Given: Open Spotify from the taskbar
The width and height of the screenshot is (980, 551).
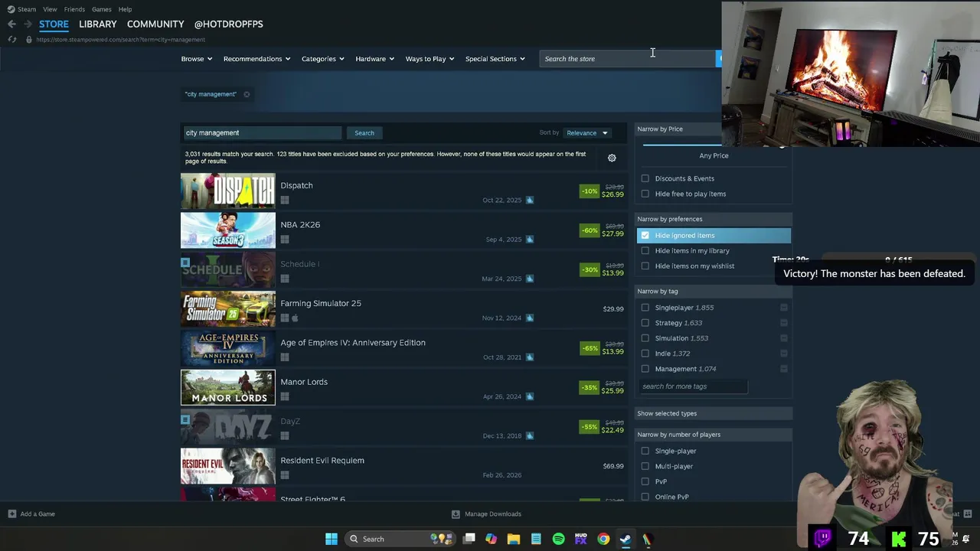Looking at the screenshot, I should tap(558, 539).
